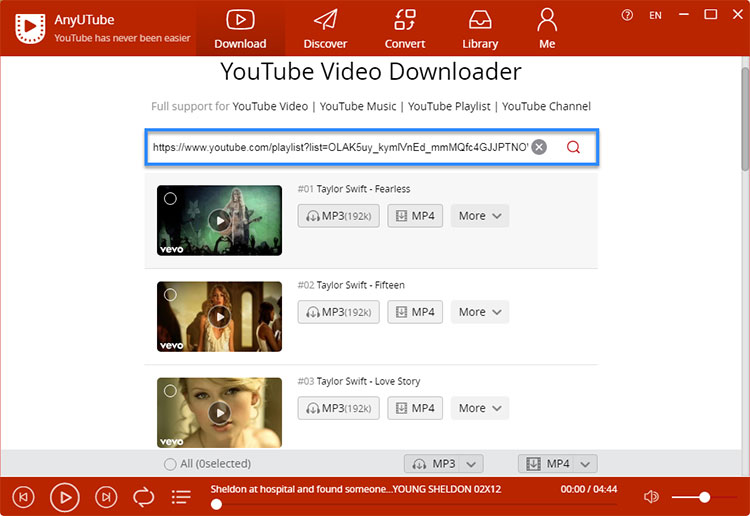Open the Discover tab
The image size is (750, 516).
(325, 29)
